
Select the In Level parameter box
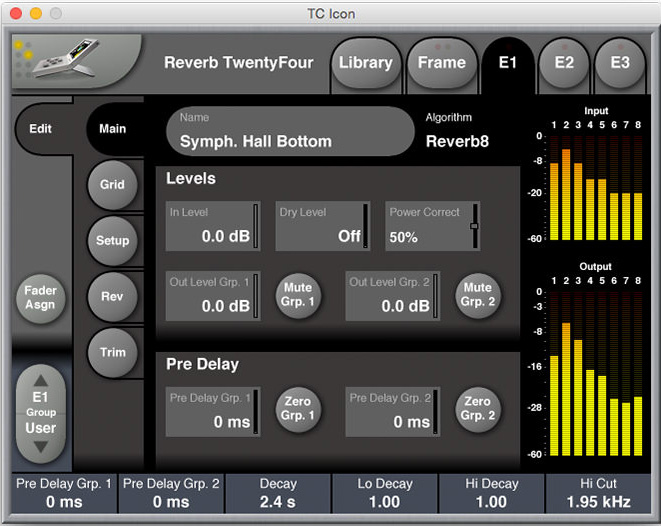pyautogui.click(x=213, y=226)
